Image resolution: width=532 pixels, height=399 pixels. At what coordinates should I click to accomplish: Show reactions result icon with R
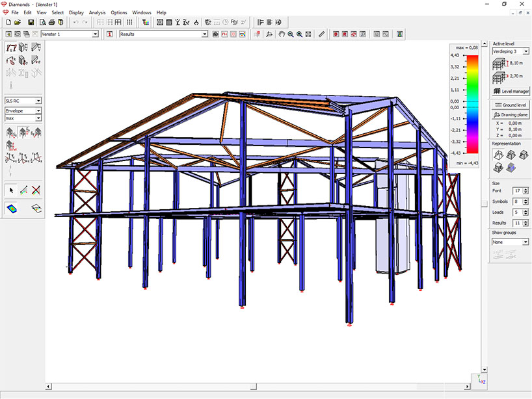11,60
